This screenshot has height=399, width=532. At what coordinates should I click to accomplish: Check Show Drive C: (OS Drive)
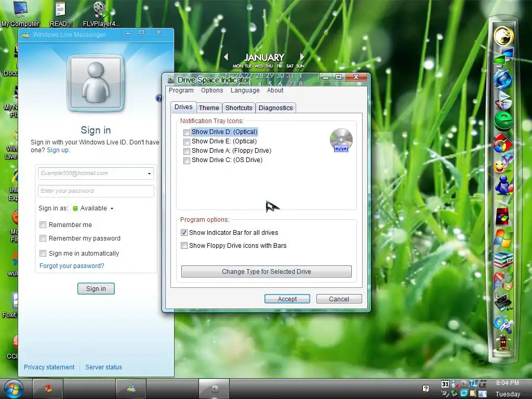point(187,161)
